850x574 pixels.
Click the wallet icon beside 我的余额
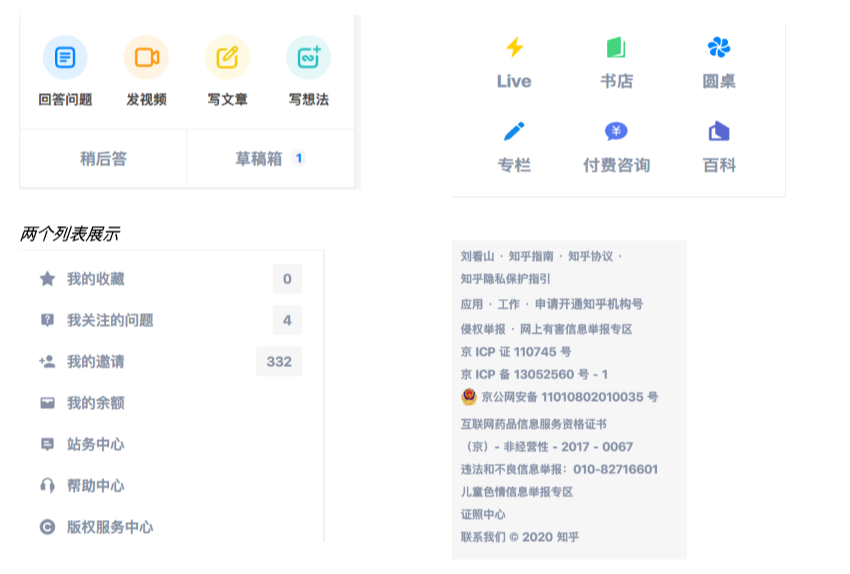pyautogui.click(x=48, y=403)
